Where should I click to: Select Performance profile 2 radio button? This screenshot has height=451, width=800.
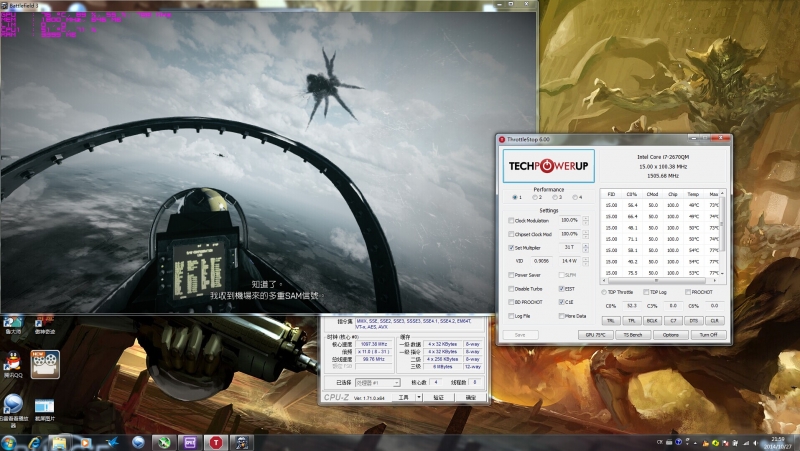coord(535,197)
